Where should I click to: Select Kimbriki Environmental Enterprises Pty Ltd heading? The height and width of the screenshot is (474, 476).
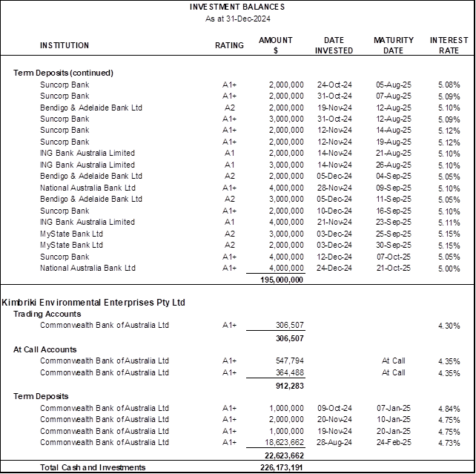[x=93, y=303]
